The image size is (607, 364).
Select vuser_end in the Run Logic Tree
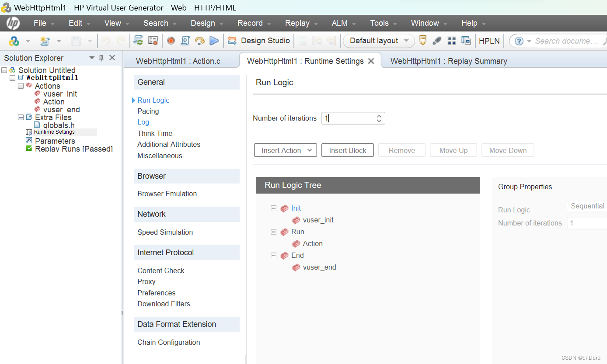(319, 267)
